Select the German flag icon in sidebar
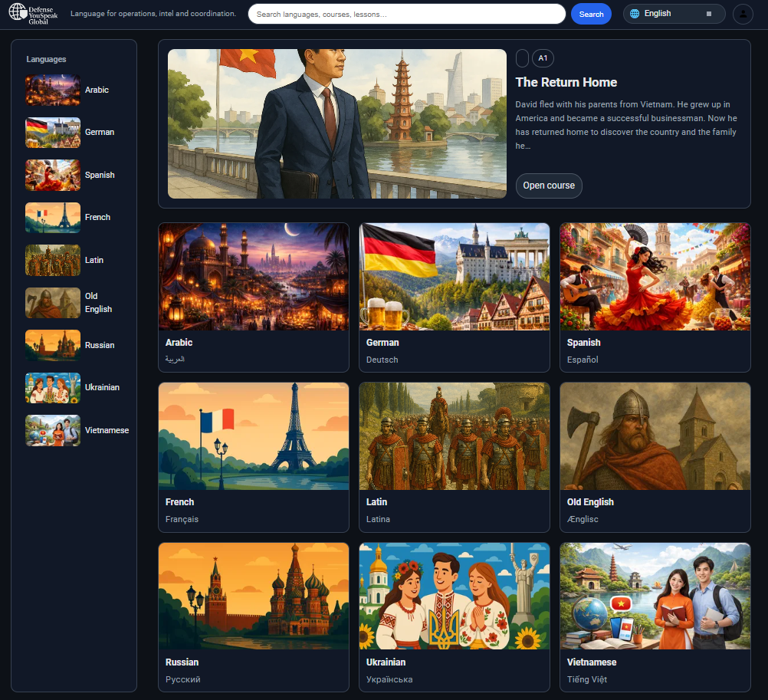Viewport: 768px width, 700px height. 52,132
